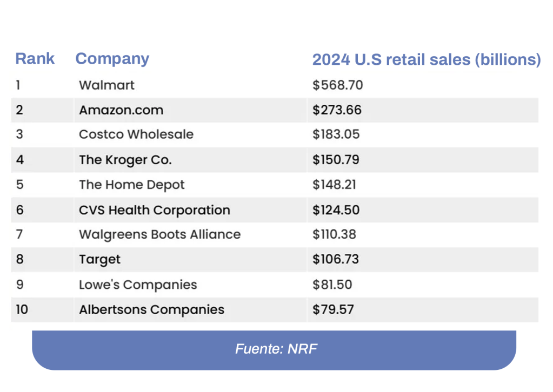Select The Kroger Co. cell
The width and height of the screenshot is (553, 392).
coord(125,160)
